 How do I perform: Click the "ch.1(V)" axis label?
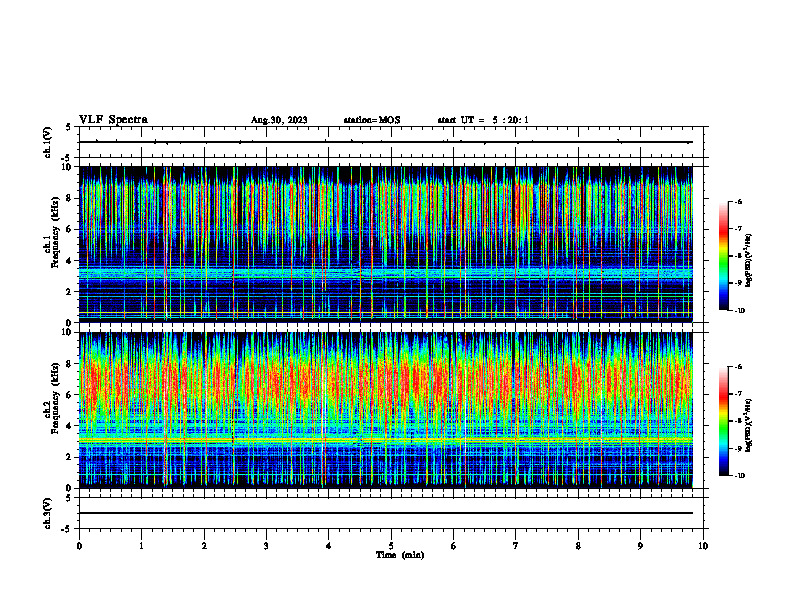(x=48, y=142)
